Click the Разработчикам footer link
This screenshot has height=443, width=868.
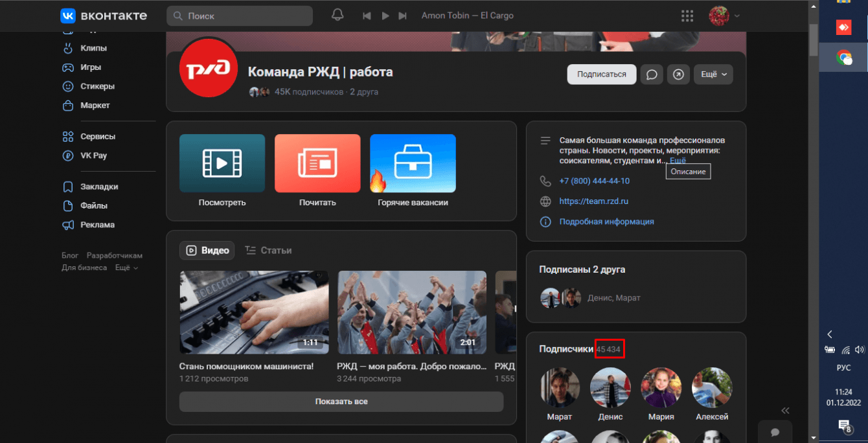[x=115, y=256]
